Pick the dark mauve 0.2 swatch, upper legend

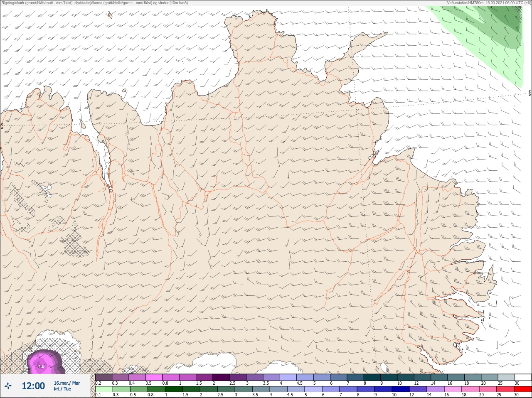[103, 377]
